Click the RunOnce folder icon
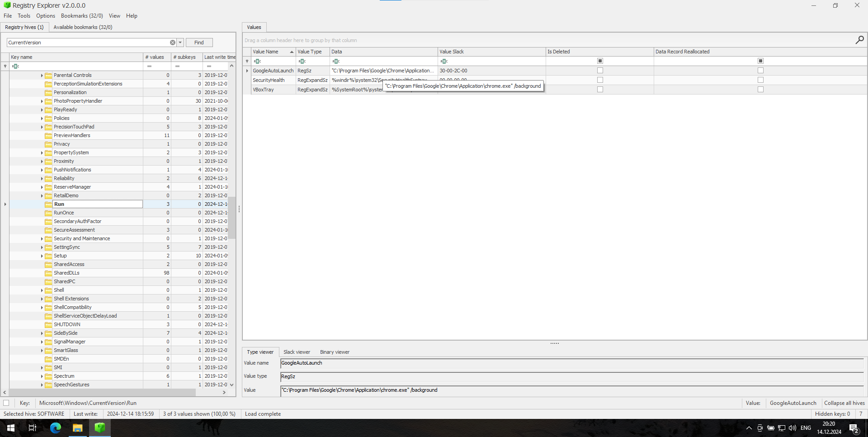868x437 pixels. pyautogui.click(x=49, y=213)
